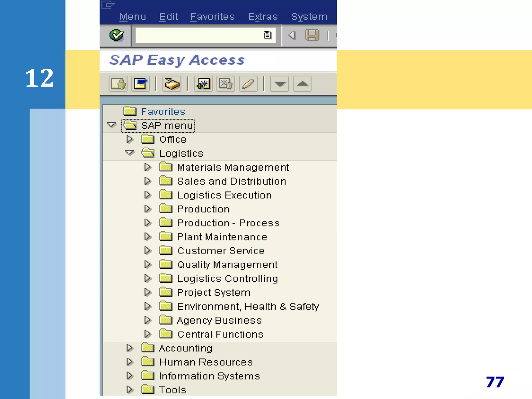Open the Extras menu
532x399 pixels.
click(x=263, y=17)
